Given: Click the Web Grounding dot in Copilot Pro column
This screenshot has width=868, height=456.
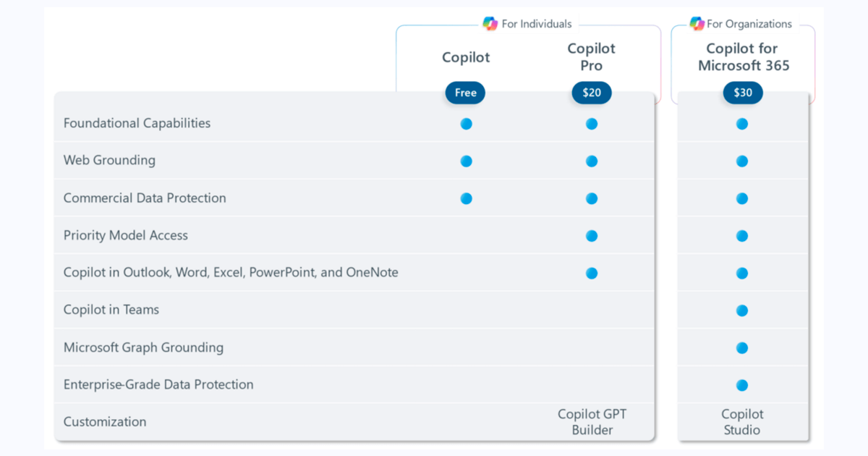Looking at the screenshot, I should point(592,161).
